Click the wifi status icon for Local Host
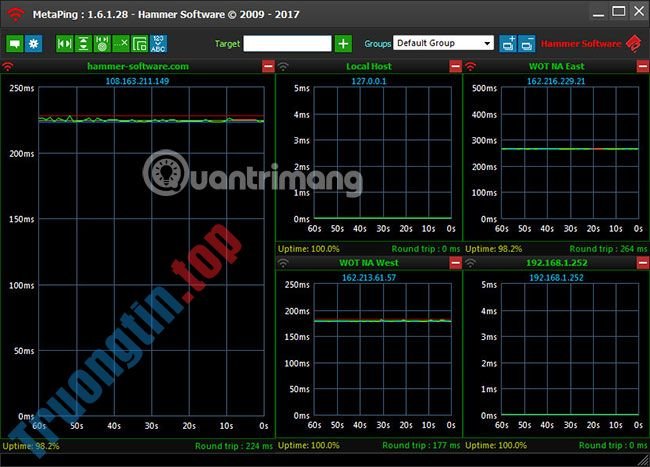This screenshot has height=467, width=650. coord(283,66)
